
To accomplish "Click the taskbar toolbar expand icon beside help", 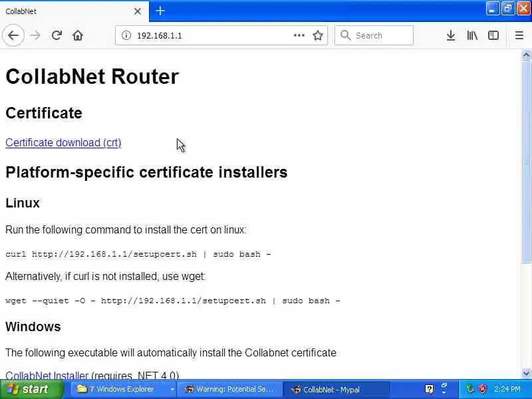I will pos(444,389).
